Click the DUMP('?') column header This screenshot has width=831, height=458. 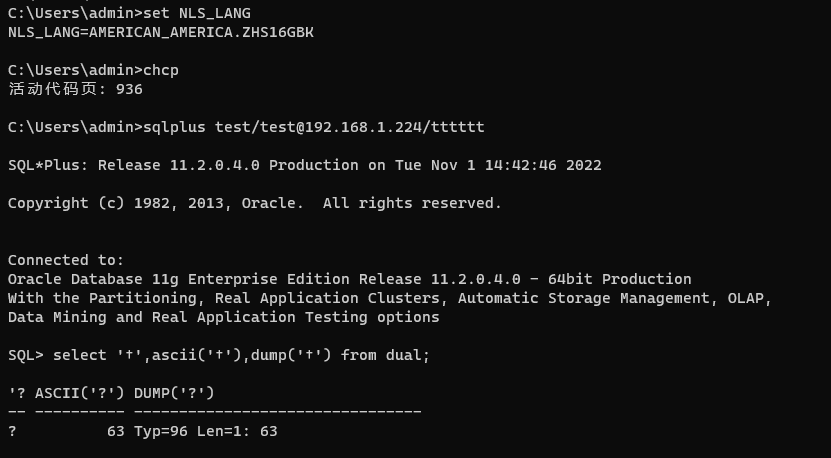coord(174,393)
